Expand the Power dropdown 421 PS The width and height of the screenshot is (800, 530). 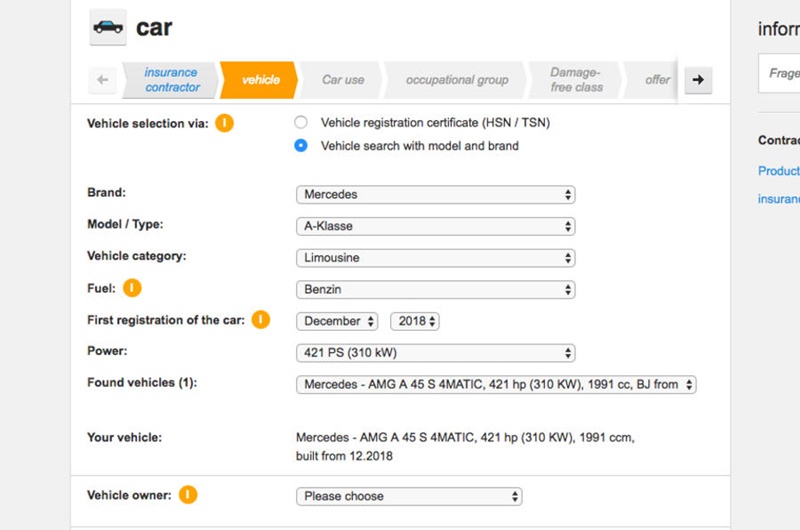point(435,353)
